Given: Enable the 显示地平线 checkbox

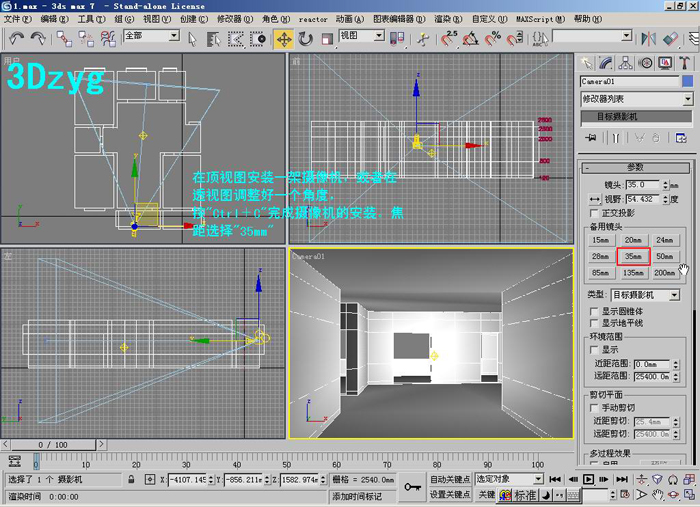Looking at the screenshot, I should (x=594, y=323).
